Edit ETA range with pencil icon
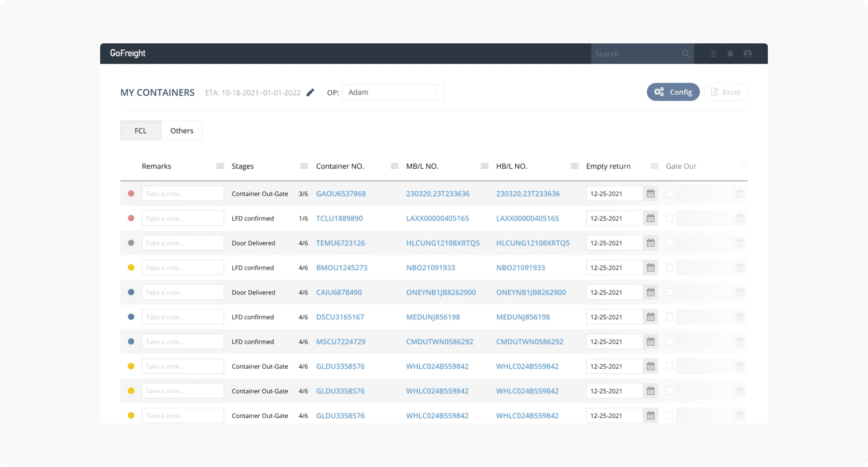Viewport: 868px width, 467px height. 310,92
